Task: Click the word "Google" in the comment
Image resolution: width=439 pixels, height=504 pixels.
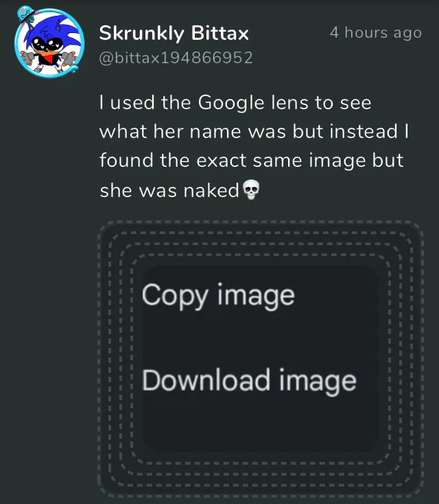Action: [x=231, y=104]
